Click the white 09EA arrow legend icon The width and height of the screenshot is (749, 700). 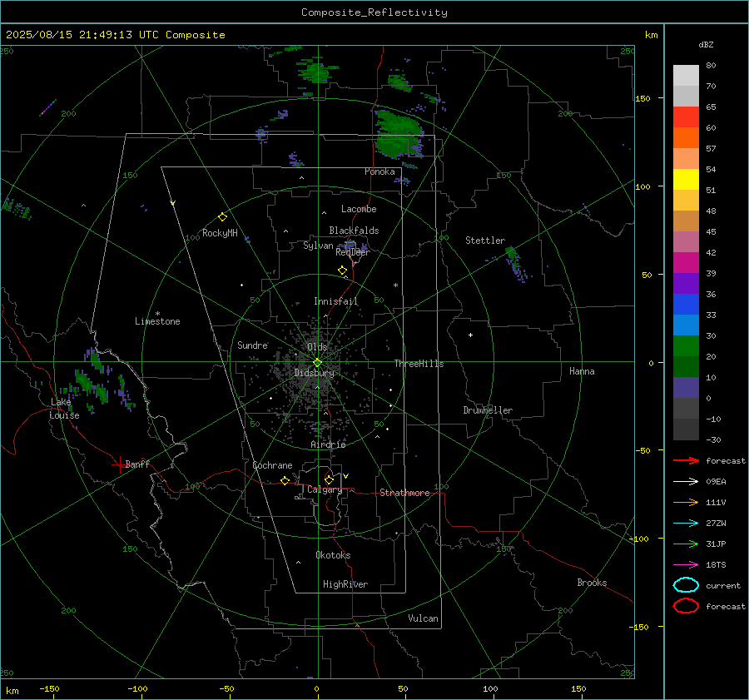click(686, 481)
